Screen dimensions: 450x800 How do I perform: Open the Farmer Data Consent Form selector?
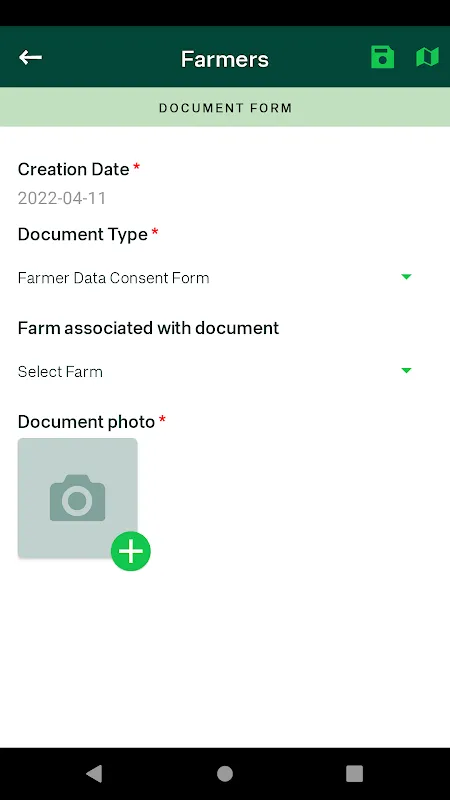click(214, 278)
